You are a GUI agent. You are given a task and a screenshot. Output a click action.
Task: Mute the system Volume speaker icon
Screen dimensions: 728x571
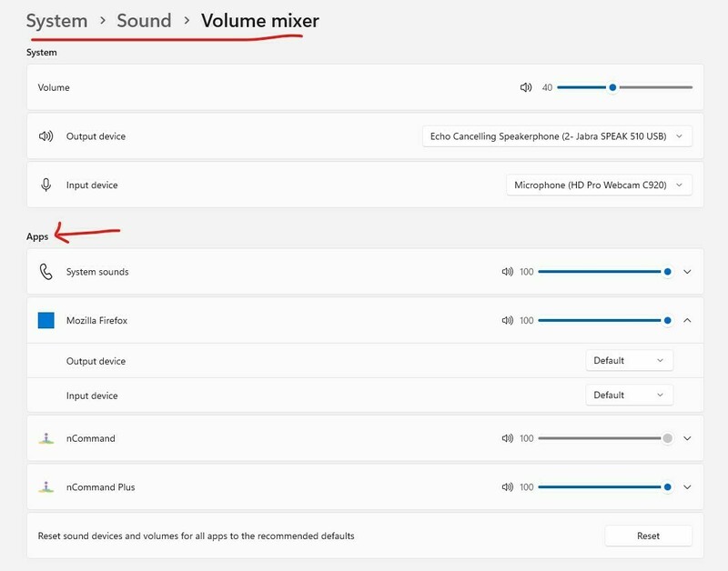click(x=525, y=88)
